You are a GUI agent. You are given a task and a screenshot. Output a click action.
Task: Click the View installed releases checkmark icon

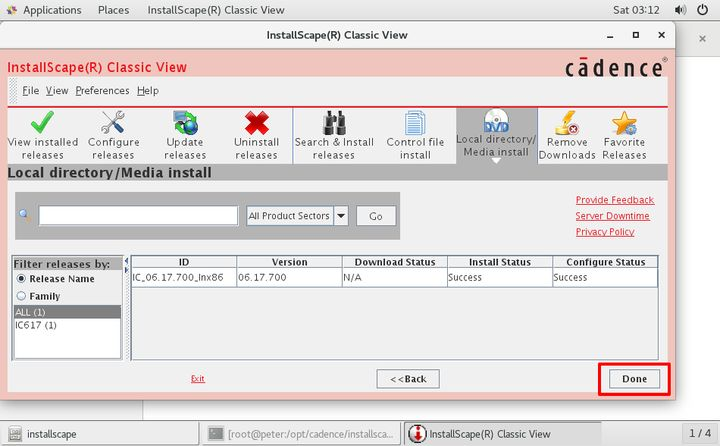(x=42, y=123)
